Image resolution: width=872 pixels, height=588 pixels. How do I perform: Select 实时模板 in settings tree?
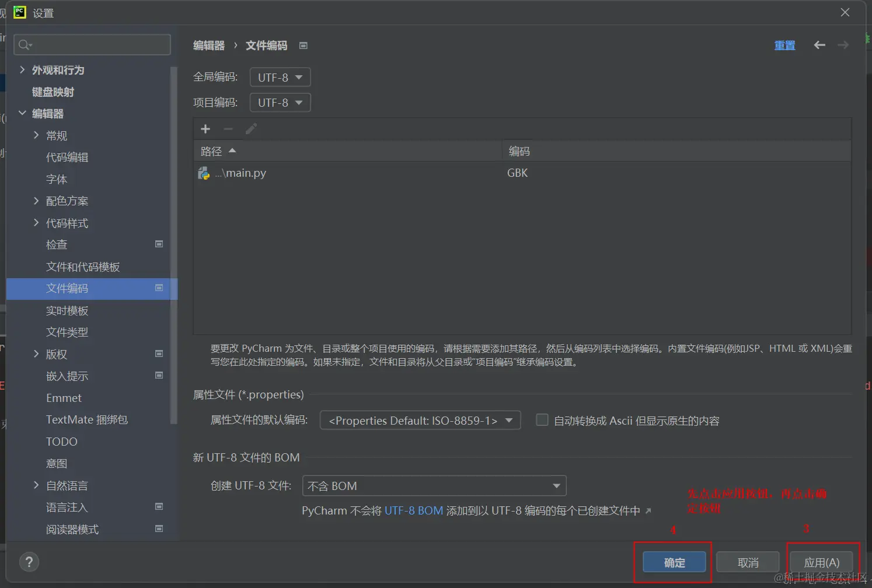(x=67, y=310)
